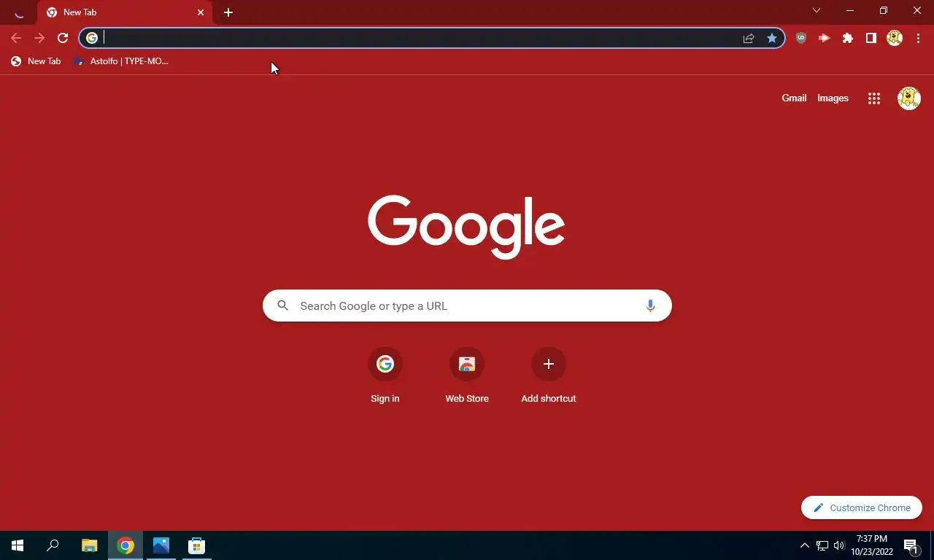Click the browser forward arrow
Viewport: 934px width, 560px height.
pyautogui.click(x=39, y=38)
